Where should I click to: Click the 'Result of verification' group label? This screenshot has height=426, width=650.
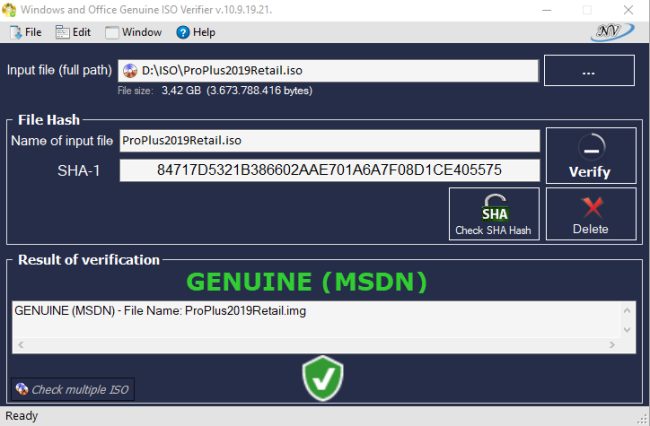pyautogui.click(x=89, y=260)
